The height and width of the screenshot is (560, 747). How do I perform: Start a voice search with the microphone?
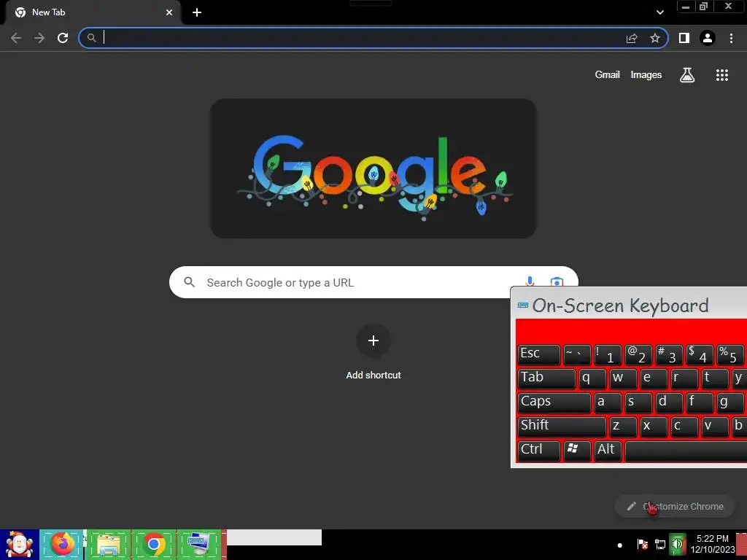(x=530, y=282)
